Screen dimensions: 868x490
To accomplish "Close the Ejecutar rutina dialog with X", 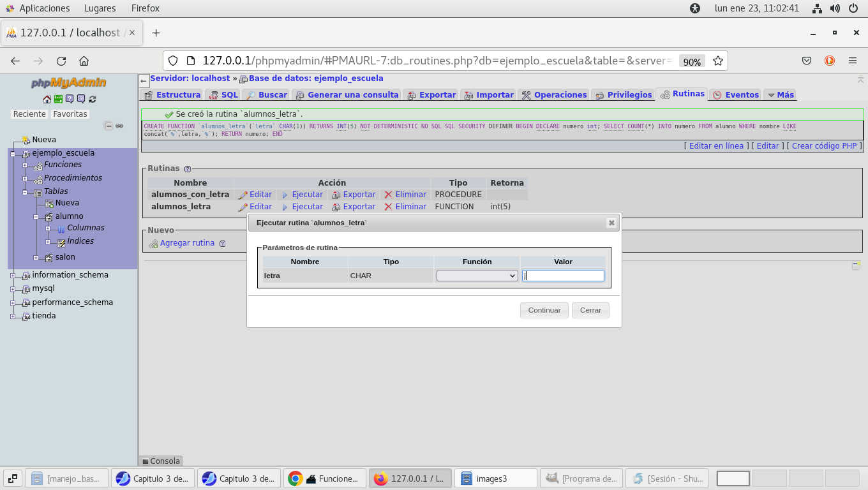I will 611,223.
